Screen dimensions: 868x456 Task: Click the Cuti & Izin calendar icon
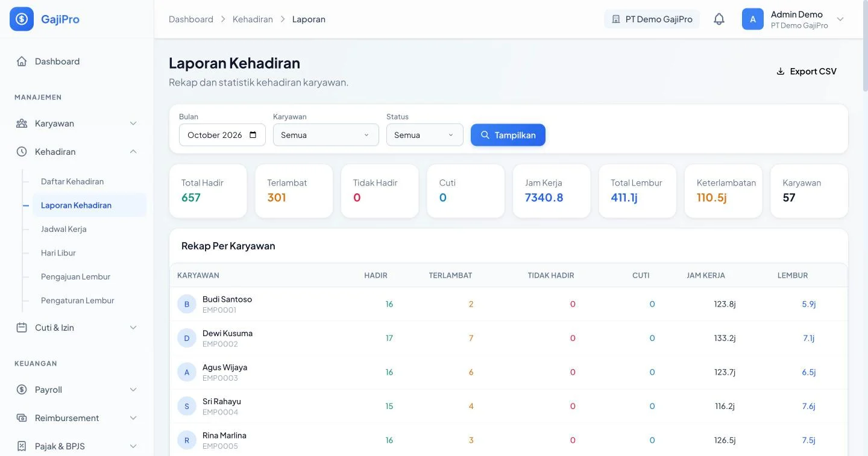point(22,328)
